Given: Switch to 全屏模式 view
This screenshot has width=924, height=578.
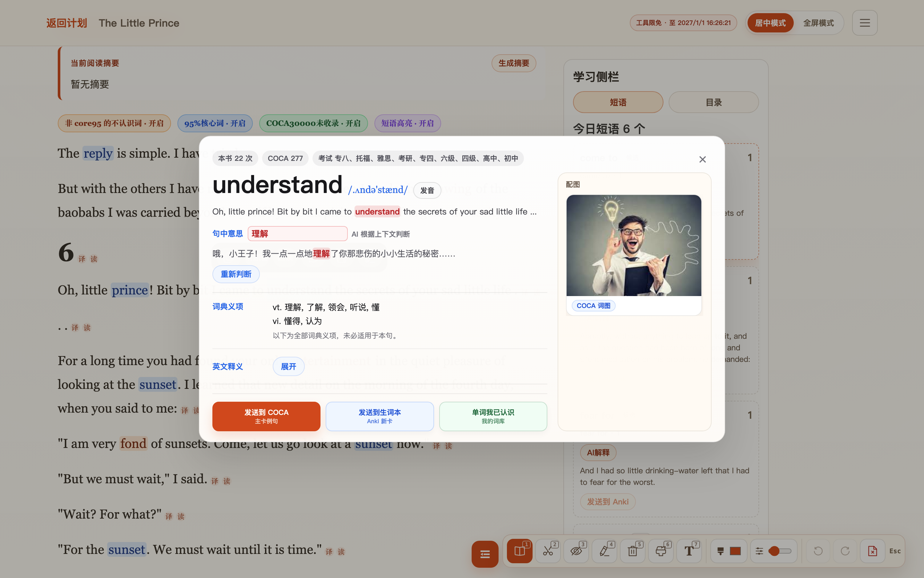Looking at the screenshot, I should (x=818, y=23).
